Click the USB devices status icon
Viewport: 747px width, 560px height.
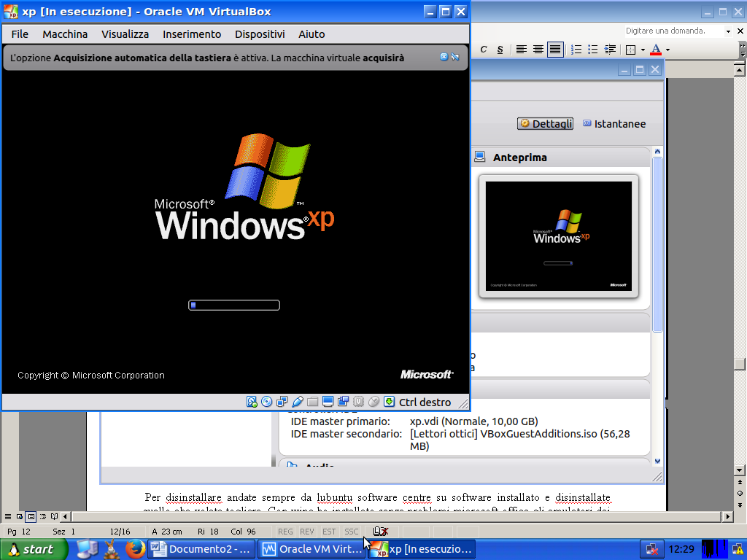coord(298,402)
